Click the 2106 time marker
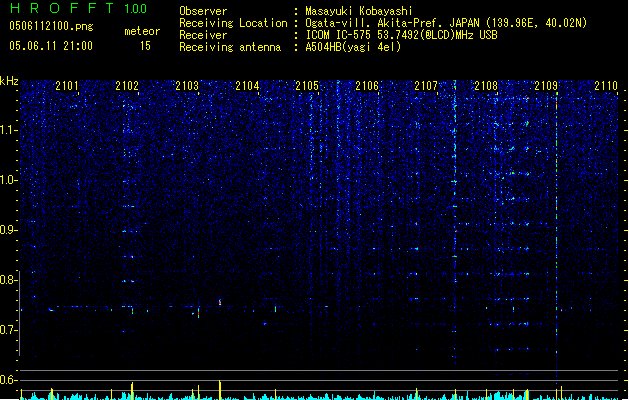Image resolution: width=629 pixels, height=400 pixels. click(367, 85)
